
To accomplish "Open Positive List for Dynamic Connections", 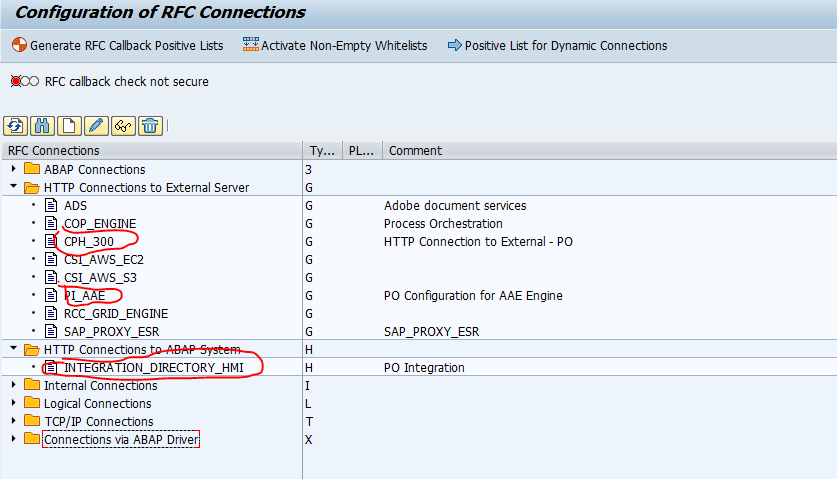I will click(557, 45).
